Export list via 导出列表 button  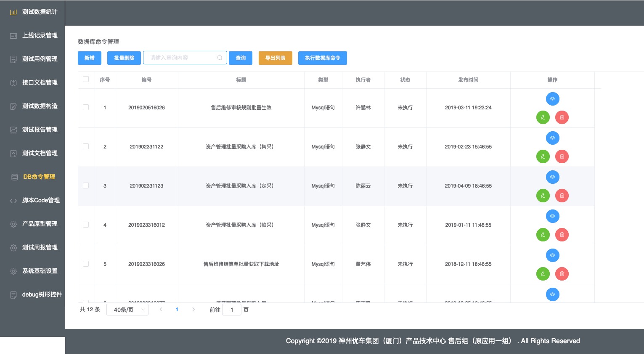pyautogui.click(x=276, y=58)
